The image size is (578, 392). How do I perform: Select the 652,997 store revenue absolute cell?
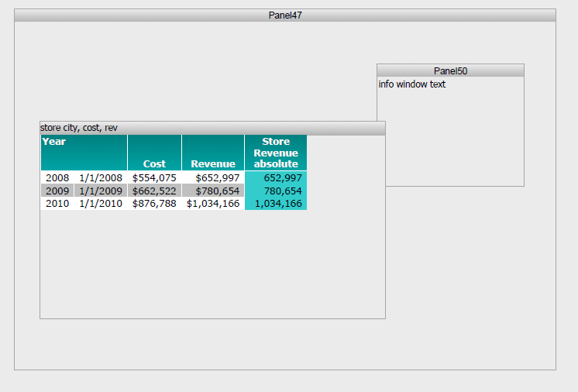tap(276, 177)
